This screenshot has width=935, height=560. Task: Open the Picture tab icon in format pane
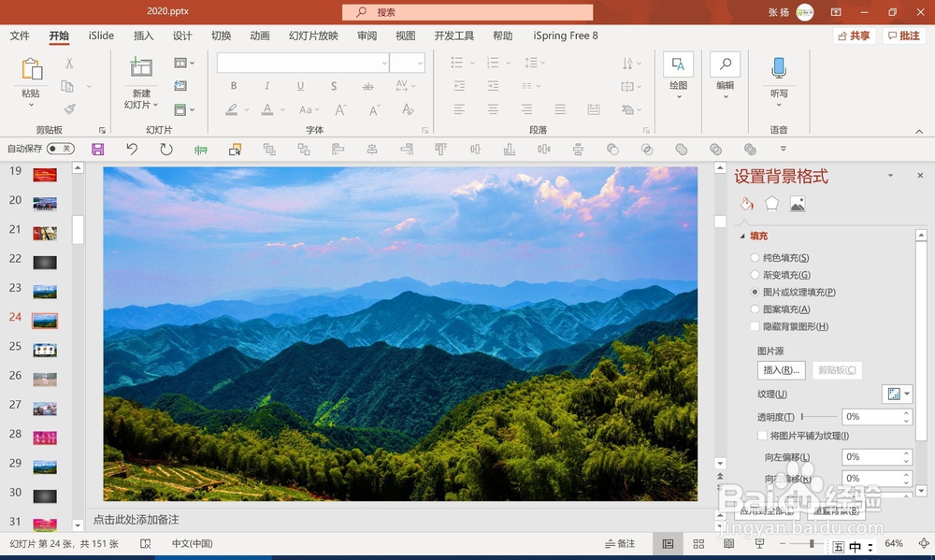click(798, 204)
